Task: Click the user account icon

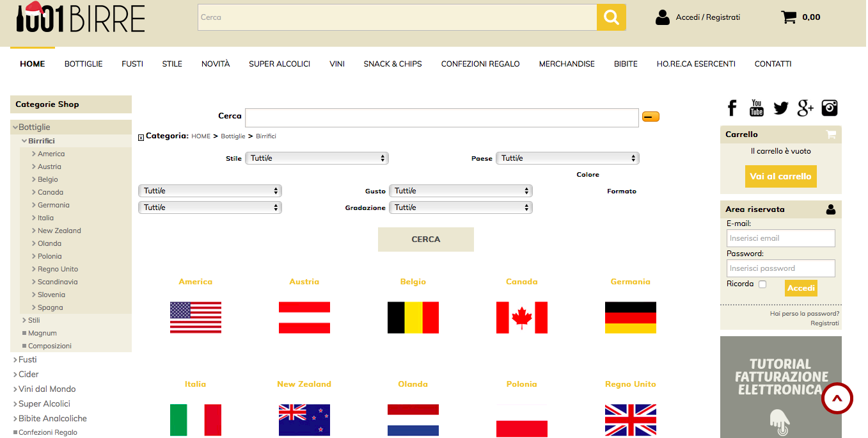Action: click(663, 17)
